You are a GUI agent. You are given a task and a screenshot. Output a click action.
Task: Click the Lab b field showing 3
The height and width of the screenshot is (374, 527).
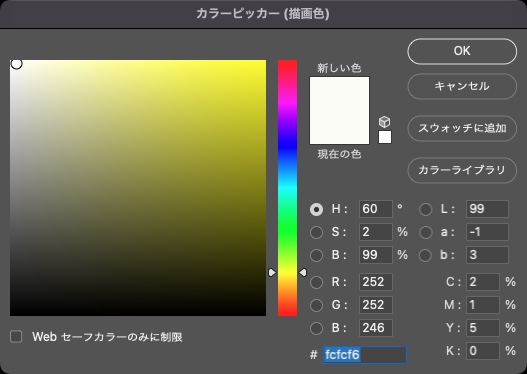pos(487,255)
